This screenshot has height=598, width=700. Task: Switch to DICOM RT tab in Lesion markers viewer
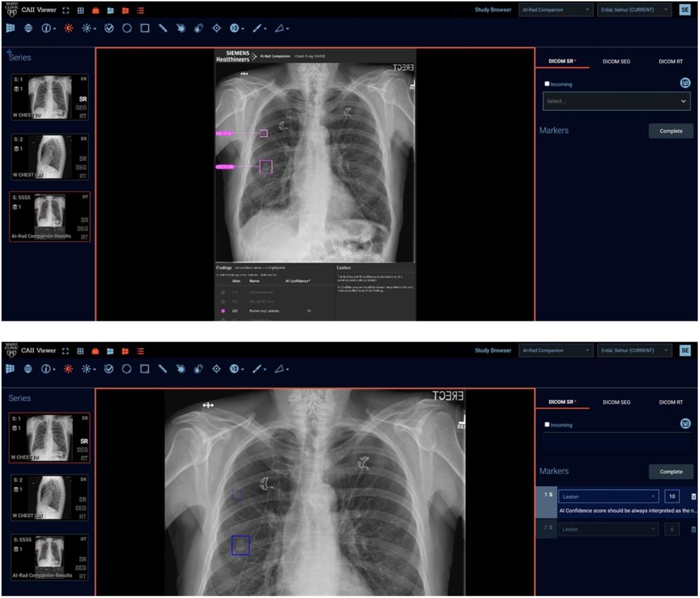point(670,402)
